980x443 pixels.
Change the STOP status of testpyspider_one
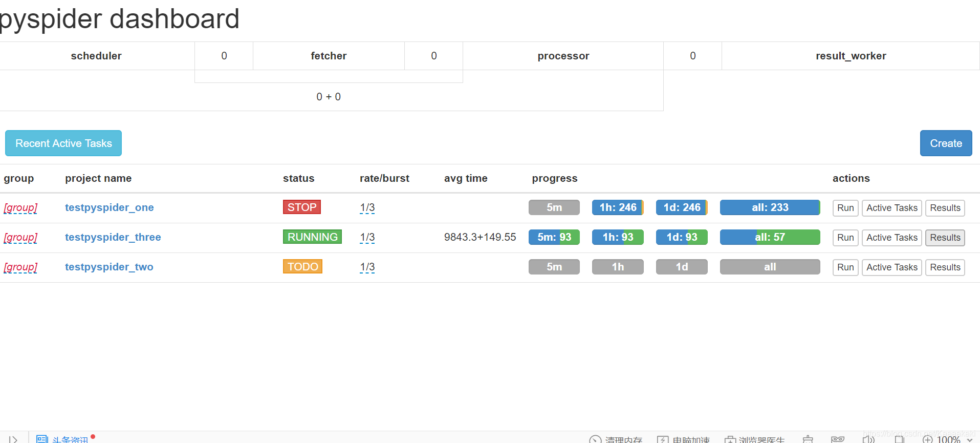coord(302,207)
